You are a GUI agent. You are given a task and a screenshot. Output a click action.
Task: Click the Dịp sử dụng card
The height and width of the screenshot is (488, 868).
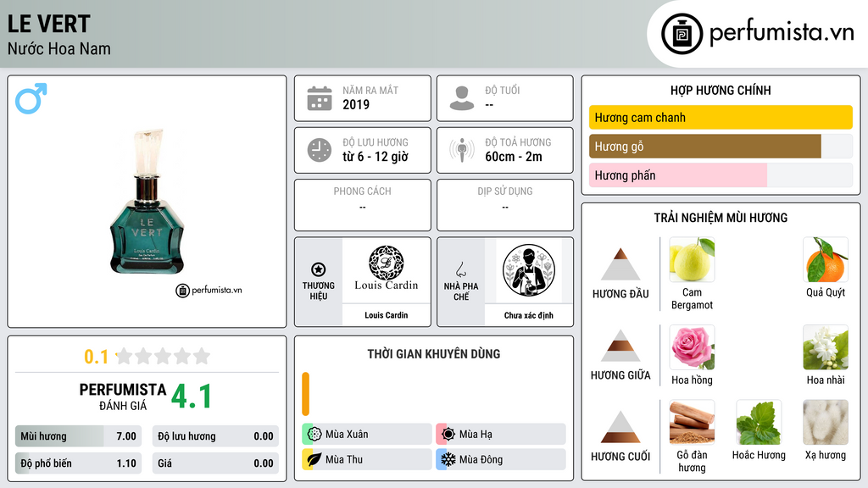pos(505,205)
